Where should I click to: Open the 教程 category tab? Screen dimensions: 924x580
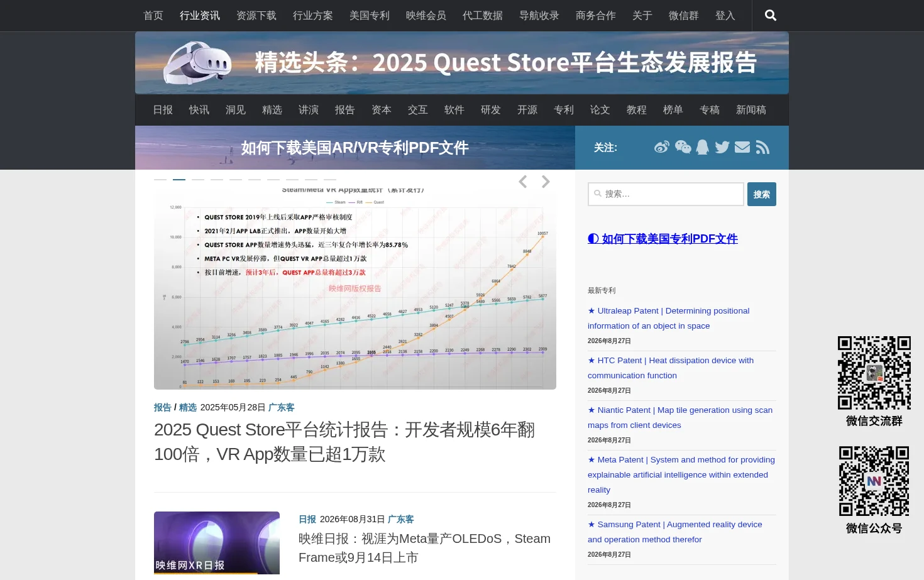(637, 110)
